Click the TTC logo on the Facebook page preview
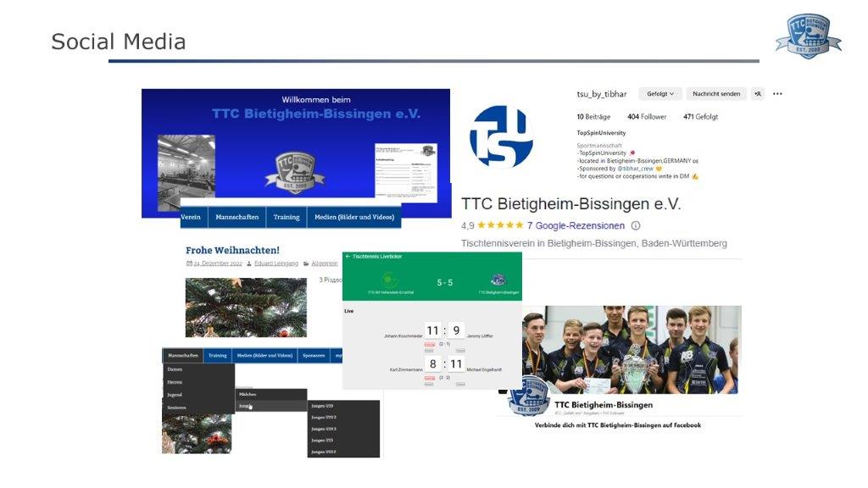The image size is (868, 488). tap(529, 396)
